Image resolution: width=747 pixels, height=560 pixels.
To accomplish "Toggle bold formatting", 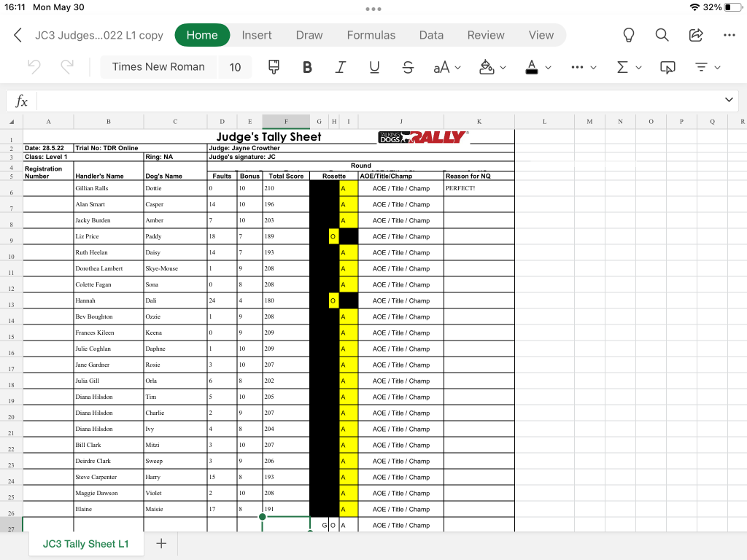I will tap(307, 67).
